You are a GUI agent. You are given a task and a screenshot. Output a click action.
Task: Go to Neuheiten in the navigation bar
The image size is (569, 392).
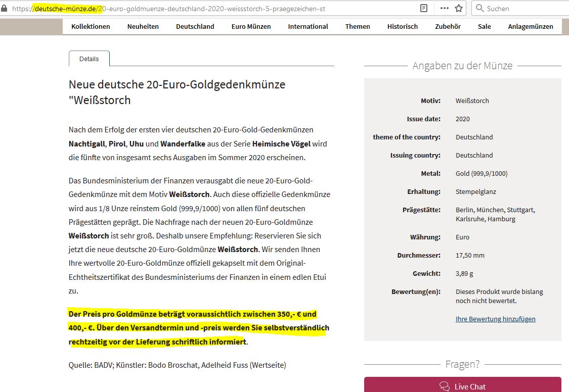[143, 27]
